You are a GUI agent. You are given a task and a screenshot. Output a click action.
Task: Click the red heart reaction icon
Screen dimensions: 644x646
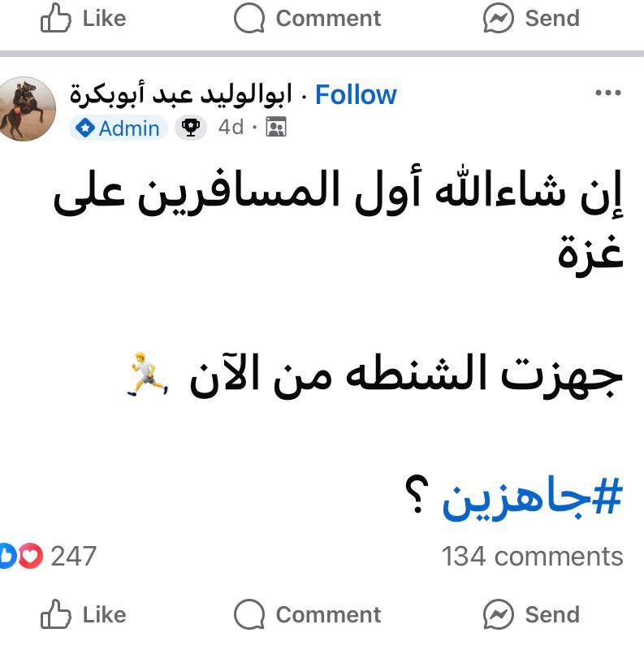pos(29,557)
